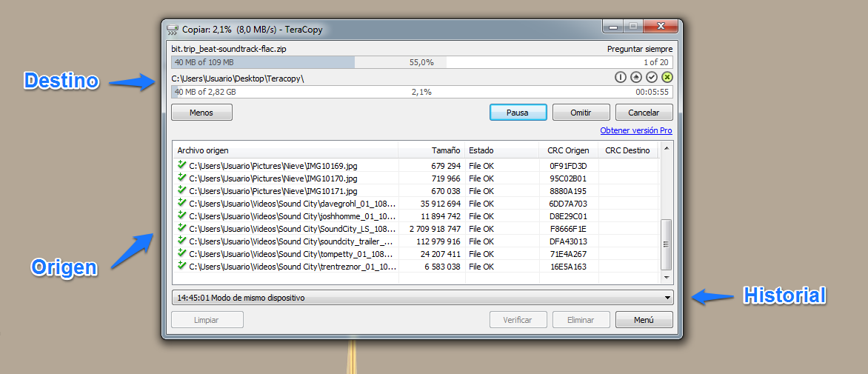
Task: Open the history log dropdown arrow
Action: click(x=667, y=298)
